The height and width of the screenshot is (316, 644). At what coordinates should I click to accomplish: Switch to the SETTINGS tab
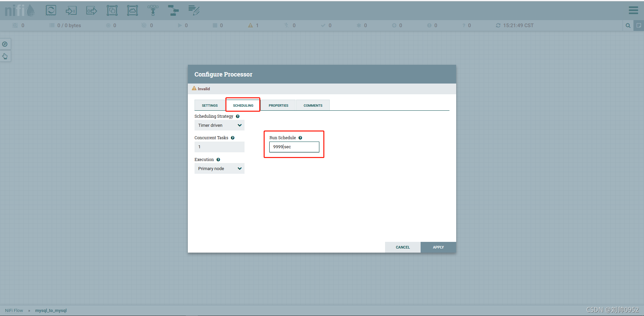[x=210, y=105]
